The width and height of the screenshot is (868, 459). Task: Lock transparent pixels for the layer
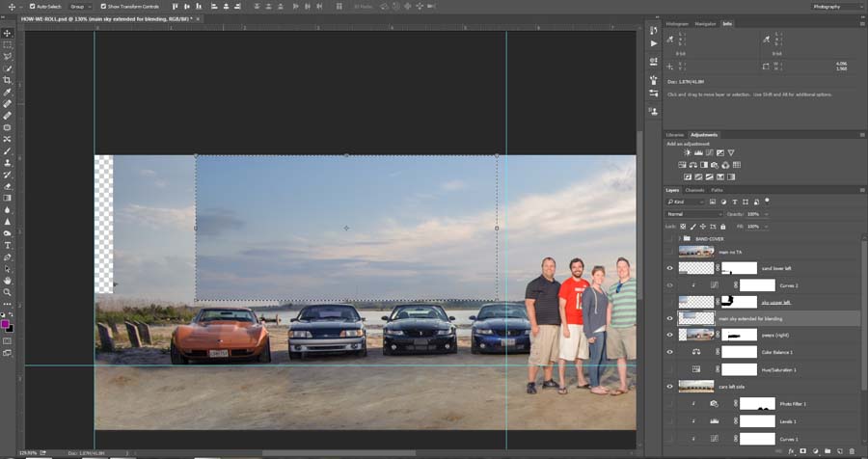click(x=683, y=227)
